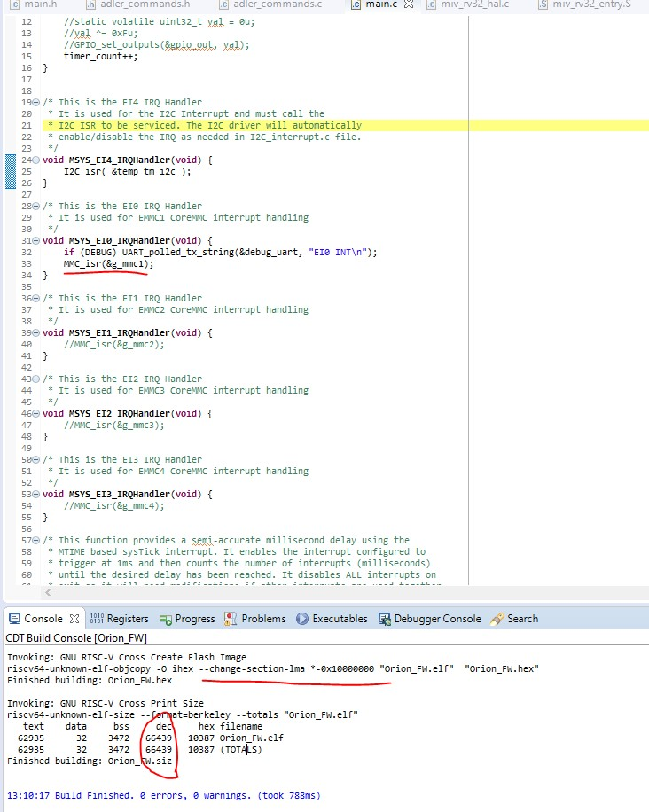
Task: Click the Executables view icon
Action: tap(302, 619)
